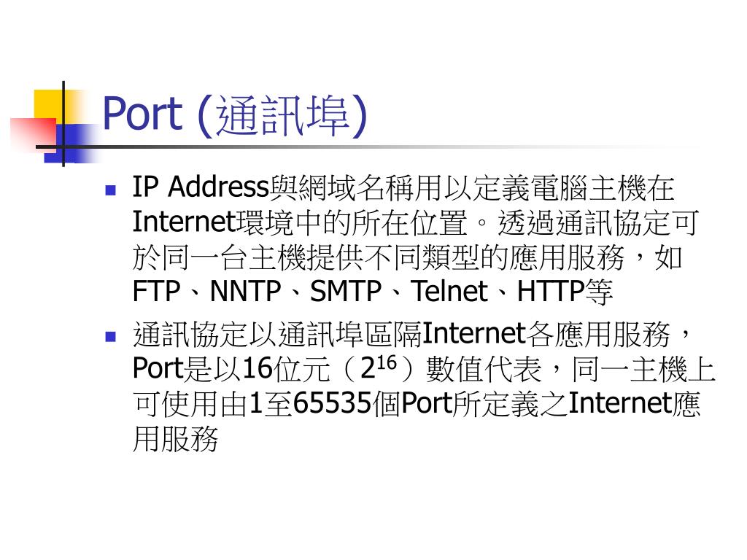The height and width of the screenshot is (560, 747).
Task: Click the blue square in title decoration
Action: coord(71,144)
